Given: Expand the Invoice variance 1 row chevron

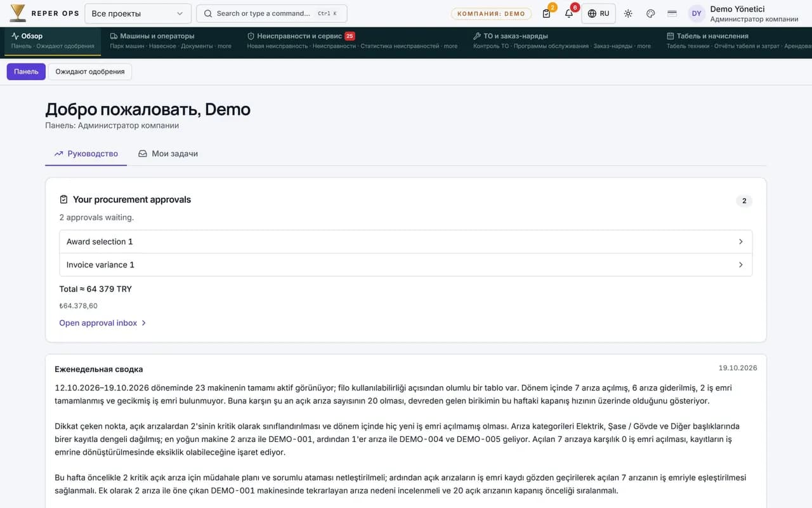Looking at the screenshot, I should point(741,265).
